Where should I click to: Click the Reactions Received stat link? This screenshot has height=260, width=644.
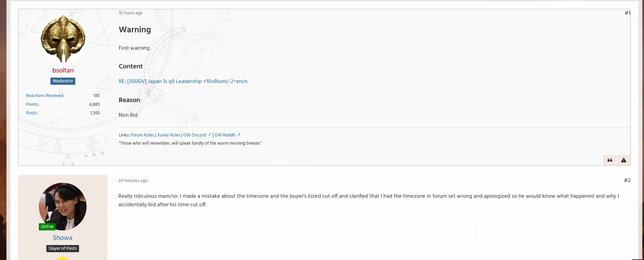point(45,96)
